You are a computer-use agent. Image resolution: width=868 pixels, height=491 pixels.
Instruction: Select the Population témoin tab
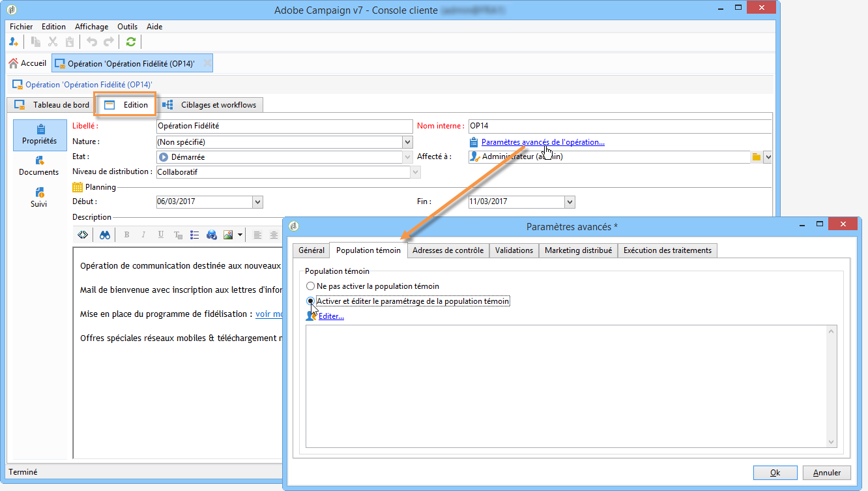368,250
